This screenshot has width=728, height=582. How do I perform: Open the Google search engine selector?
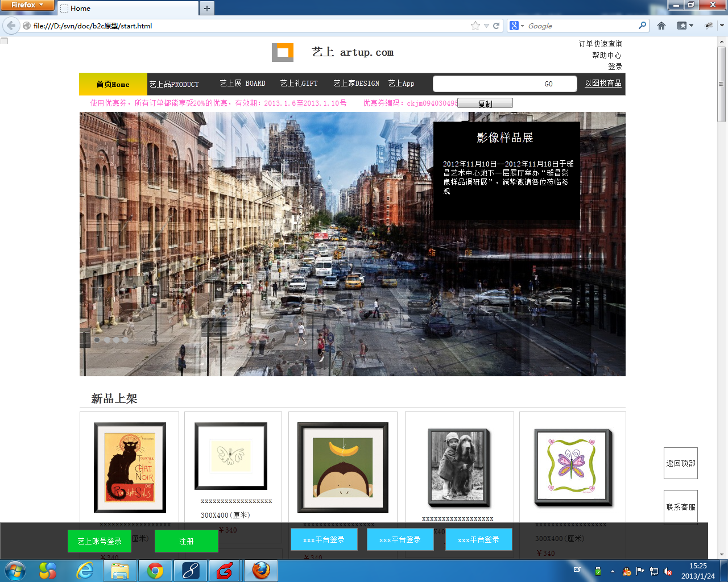pos(516,26)
